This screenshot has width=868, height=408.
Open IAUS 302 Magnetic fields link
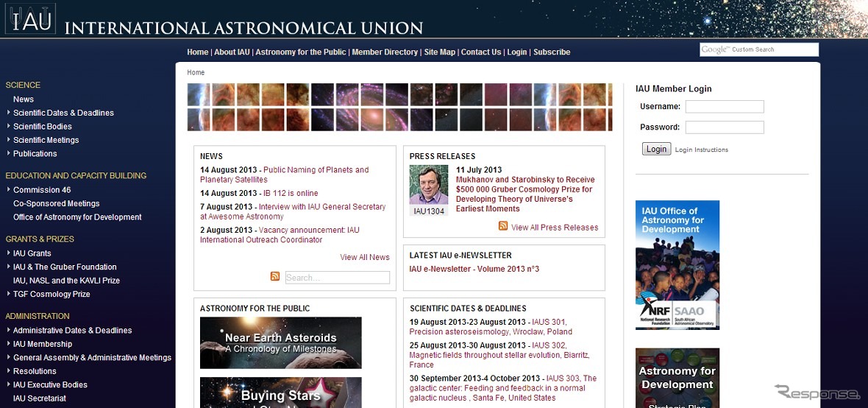pos(499,355)
